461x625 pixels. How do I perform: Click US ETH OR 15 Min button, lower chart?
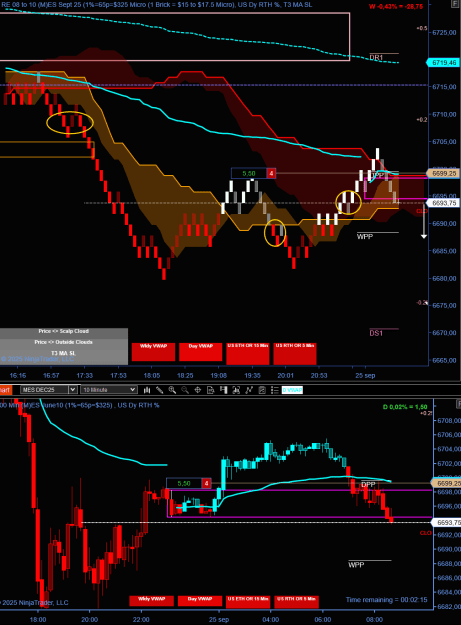248,601
